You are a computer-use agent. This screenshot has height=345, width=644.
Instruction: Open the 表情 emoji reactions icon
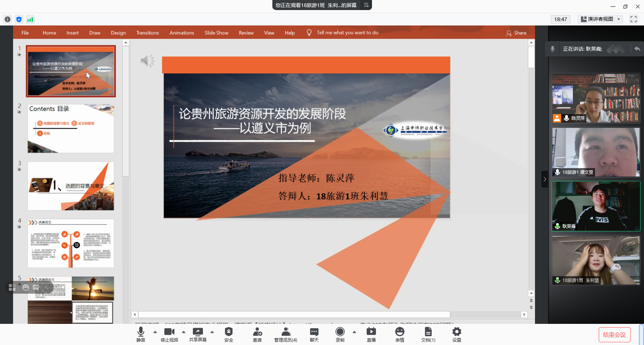(x=399, y=334)
